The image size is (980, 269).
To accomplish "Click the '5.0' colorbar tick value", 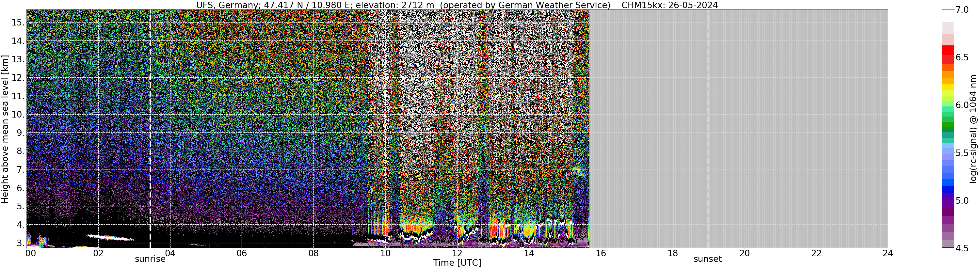I will tap(962, 200).
